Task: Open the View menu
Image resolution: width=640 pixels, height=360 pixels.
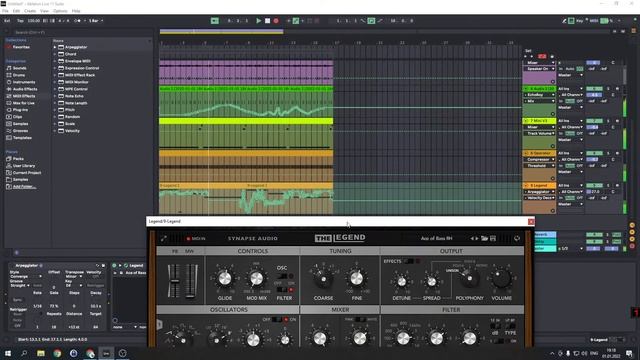Action: pos(44,11)
